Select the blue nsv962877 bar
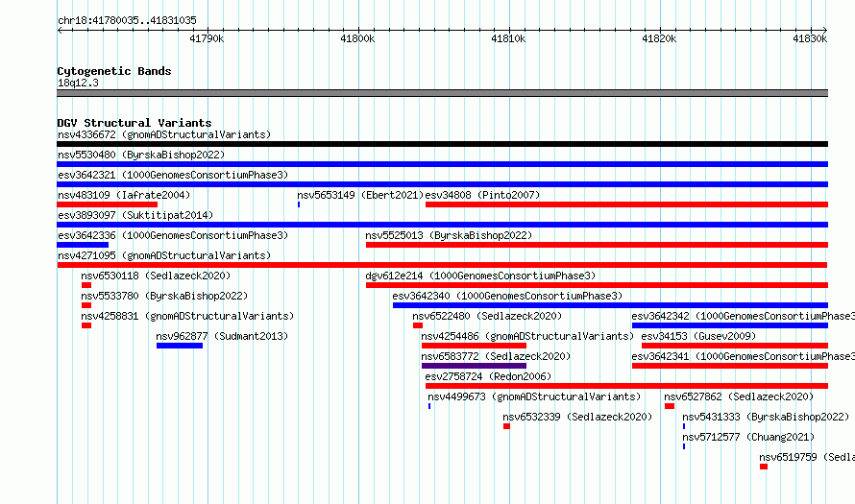The height and width of the screenshot is (504, 855). (x=180, y=346)
